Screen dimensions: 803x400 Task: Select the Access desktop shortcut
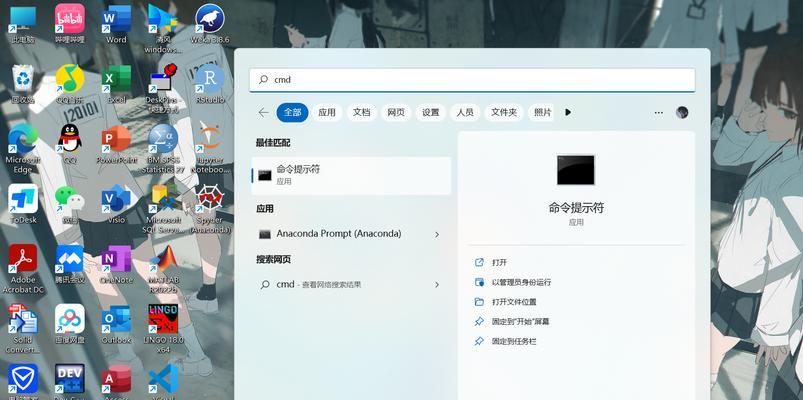[x=116, y=382]
